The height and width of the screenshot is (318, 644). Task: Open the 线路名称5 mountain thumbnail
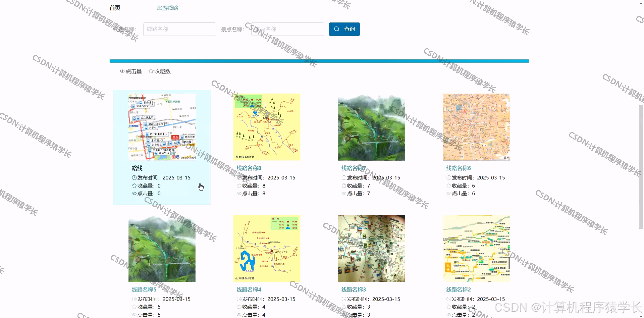162,249
